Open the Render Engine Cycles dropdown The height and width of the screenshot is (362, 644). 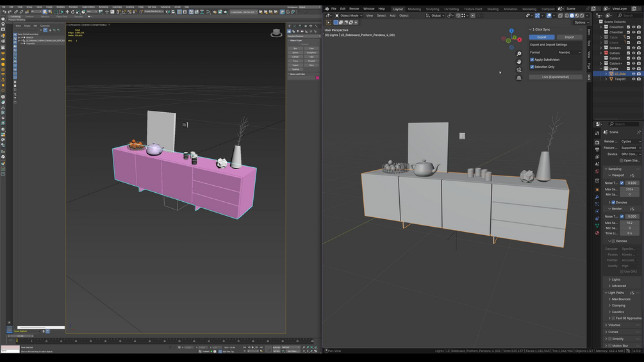[631, 141]
